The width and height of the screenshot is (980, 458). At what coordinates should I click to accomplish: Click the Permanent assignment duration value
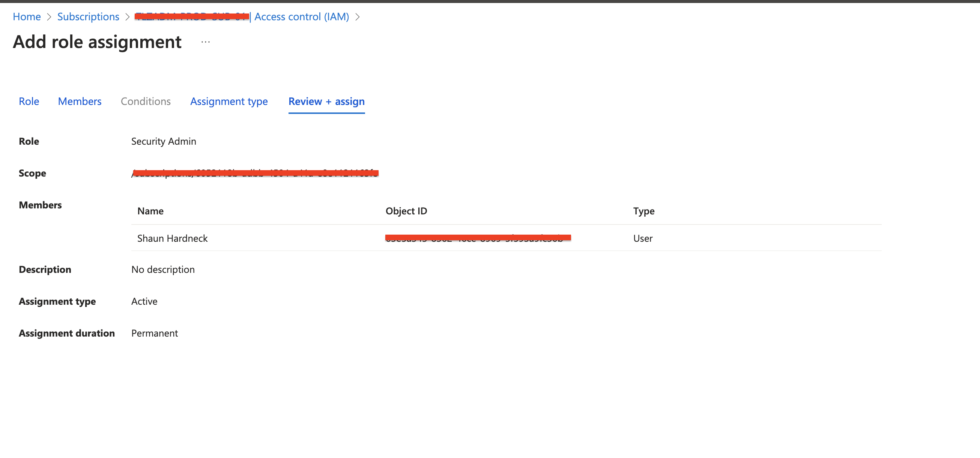[155, 333]
